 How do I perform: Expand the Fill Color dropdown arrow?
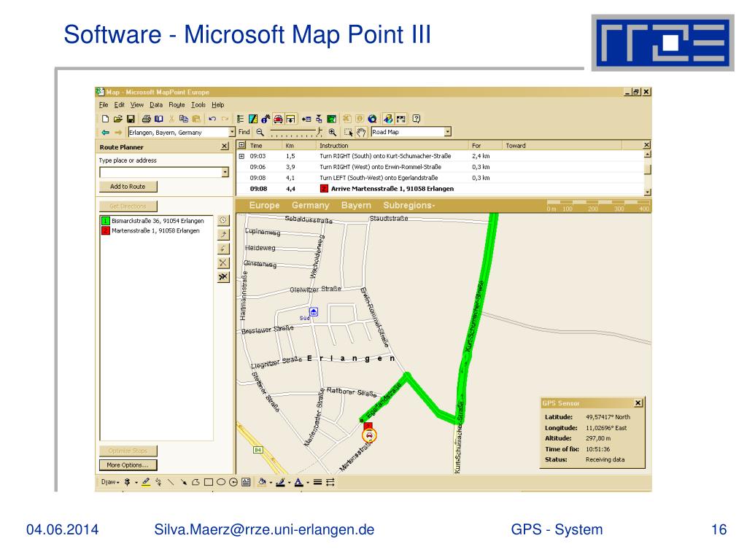(271, 483)
